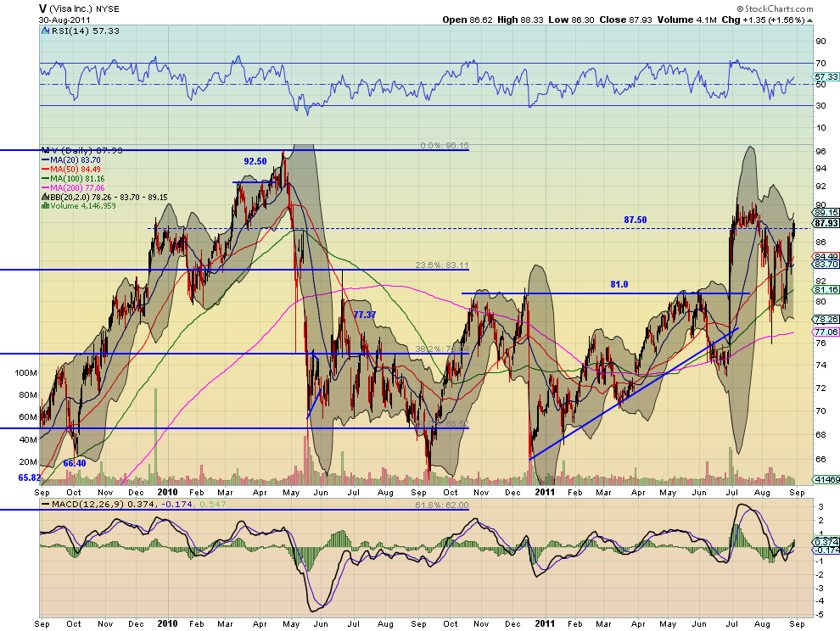Image resolution: width=840 pixels, height=631 pixels.
Task: Click the magenta MA(200) line swatch in legend
Action: coord(45,188)
